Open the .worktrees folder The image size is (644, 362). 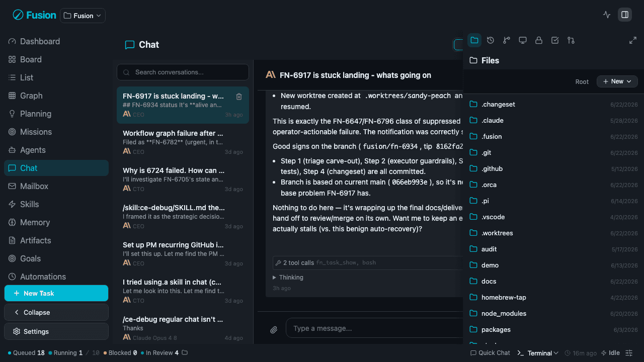(x=553, y=233)
